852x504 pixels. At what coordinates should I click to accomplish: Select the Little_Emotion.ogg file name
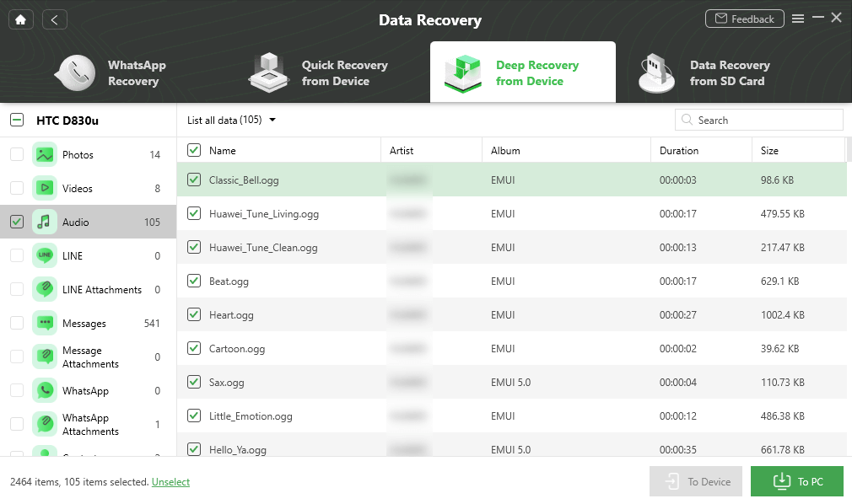(x=251, y=416)
